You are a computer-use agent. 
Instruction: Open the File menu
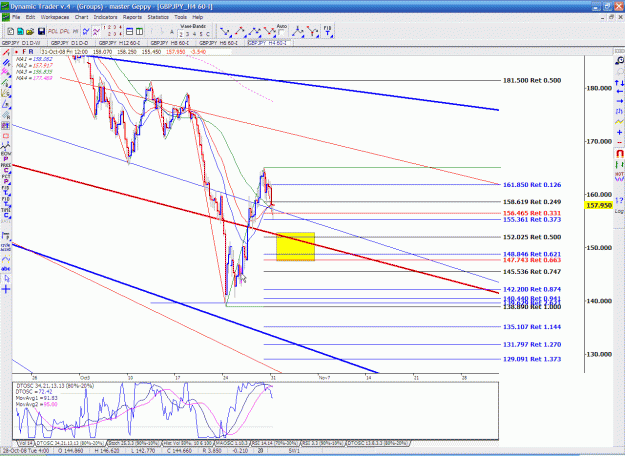pos(16,17)
